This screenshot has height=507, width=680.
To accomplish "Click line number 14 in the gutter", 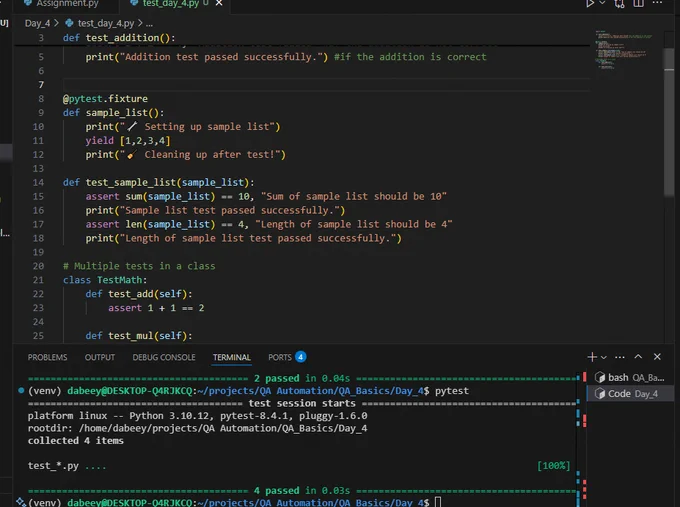I will (x=38, y=183).
